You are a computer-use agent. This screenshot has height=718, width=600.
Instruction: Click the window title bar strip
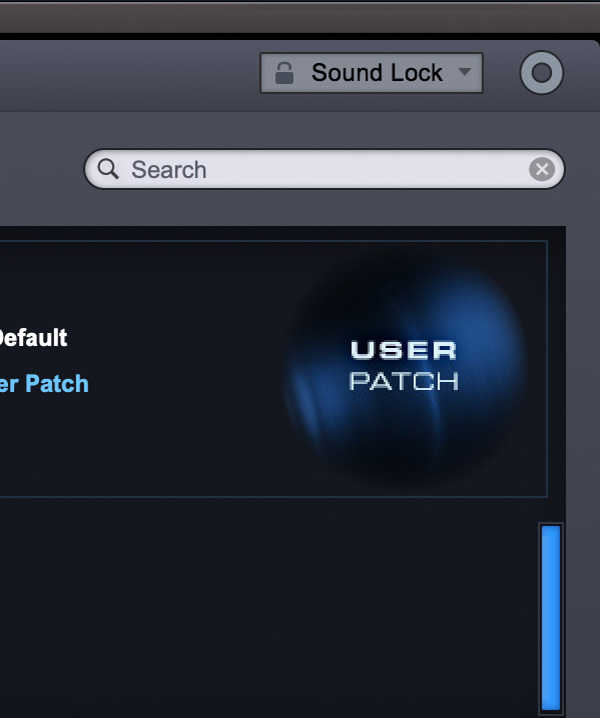pos(300,18)
